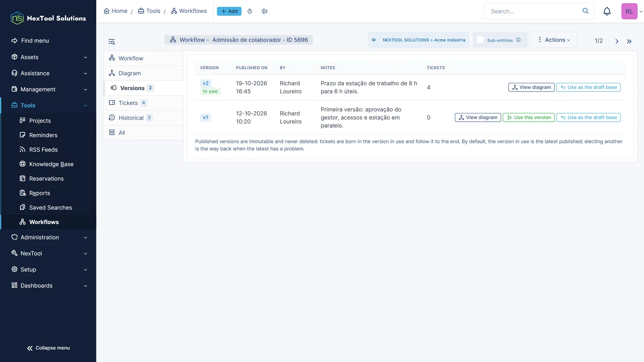Open the timer icon next to Add

click(x=250, y=11)
